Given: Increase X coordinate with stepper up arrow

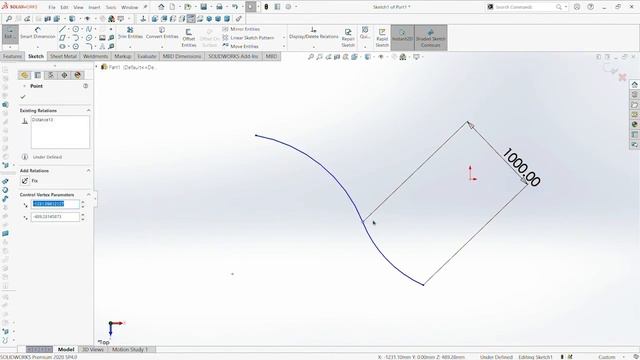Looking at the screenshot, I should (83, 202).
